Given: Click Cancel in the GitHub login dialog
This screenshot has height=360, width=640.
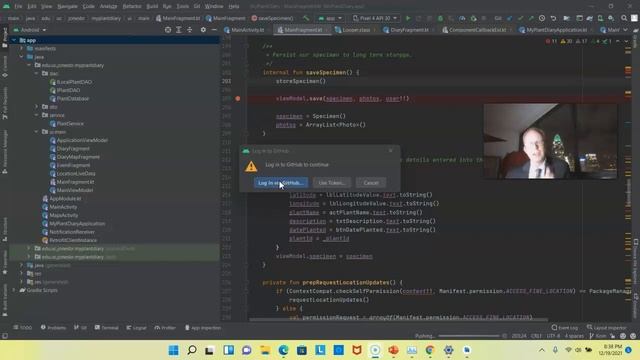Looking at the screenshot, I should 371,182.
